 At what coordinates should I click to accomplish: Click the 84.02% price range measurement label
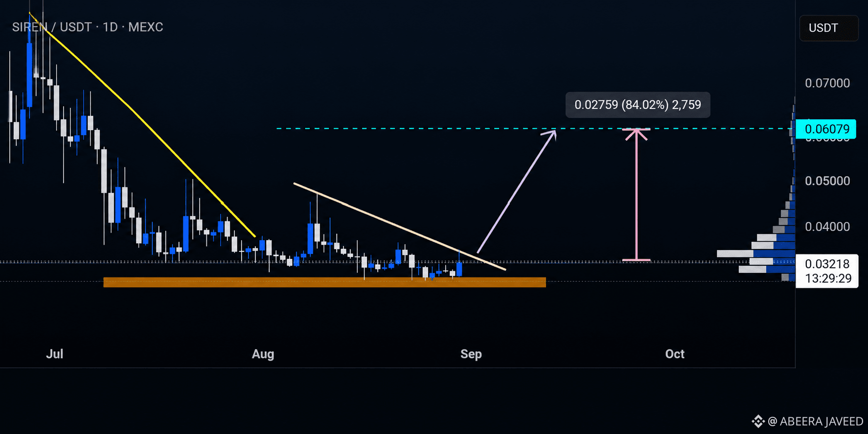(x=638, y=105)
